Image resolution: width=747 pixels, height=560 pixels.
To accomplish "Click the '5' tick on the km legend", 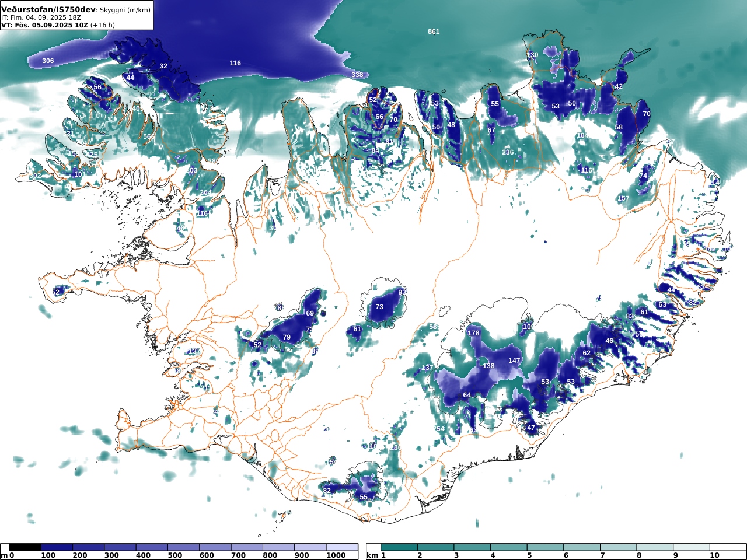I will pyautogui.click(x=529, y=555).
